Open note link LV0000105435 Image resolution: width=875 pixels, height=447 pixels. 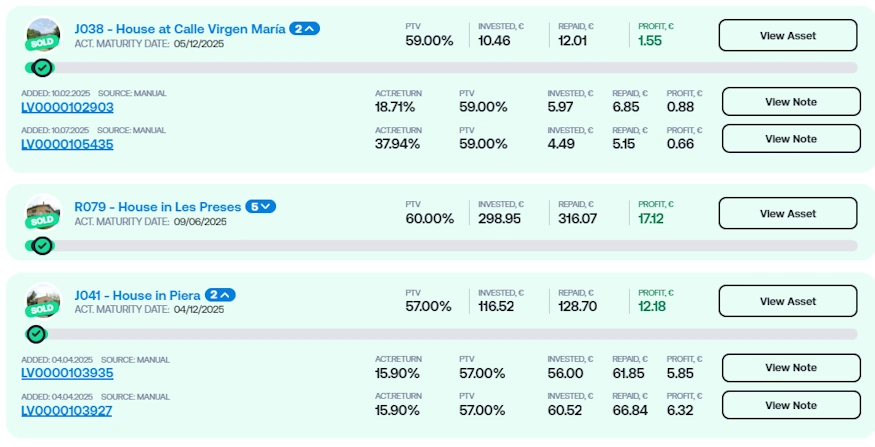67,144
